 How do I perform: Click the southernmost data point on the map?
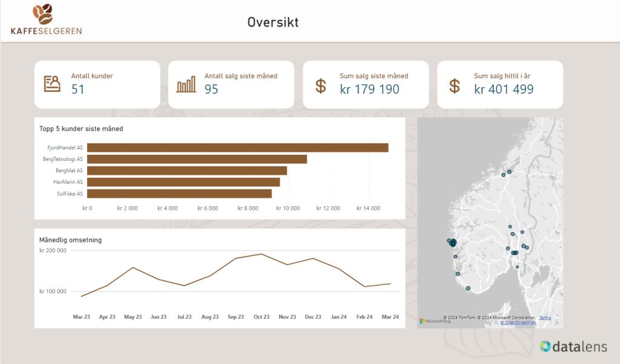(x=468, y=288)
